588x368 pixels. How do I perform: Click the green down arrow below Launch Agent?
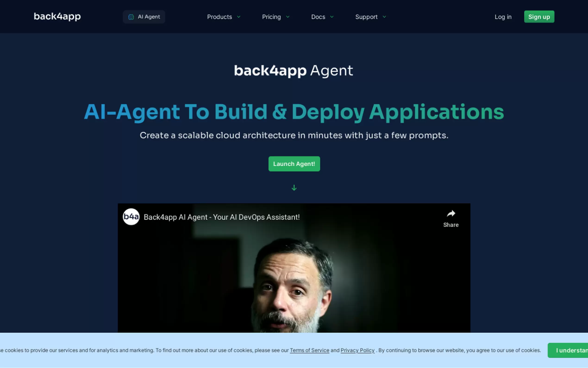[294, 188]
